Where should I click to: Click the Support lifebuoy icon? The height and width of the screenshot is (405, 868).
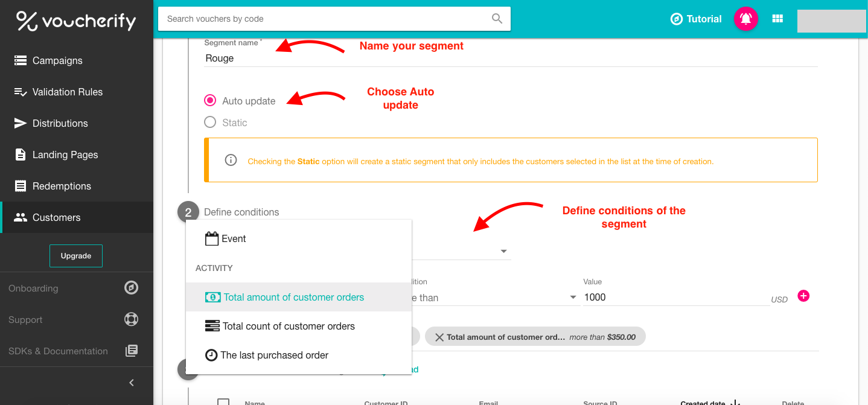click(x=131, y=319)
